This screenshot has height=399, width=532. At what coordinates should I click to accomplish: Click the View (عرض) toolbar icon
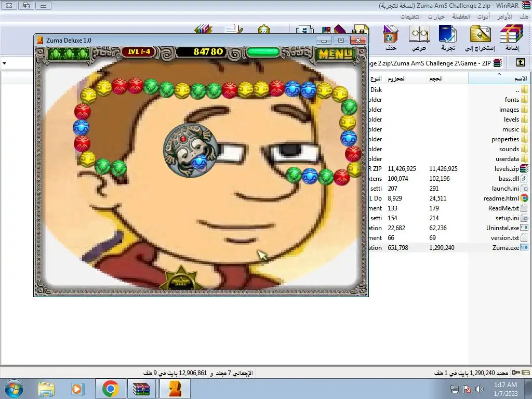[x=419, y=37]
